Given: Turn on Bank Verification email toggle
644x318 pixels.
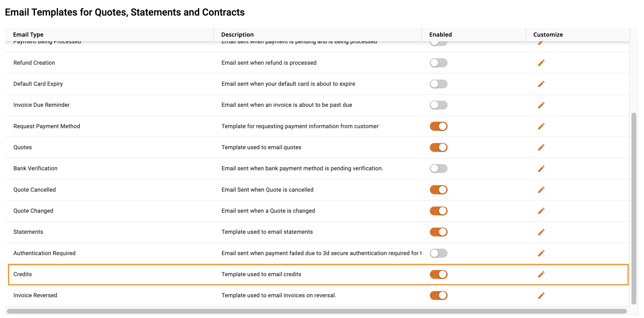Looking at the screenshot, I should coord(438,168).
